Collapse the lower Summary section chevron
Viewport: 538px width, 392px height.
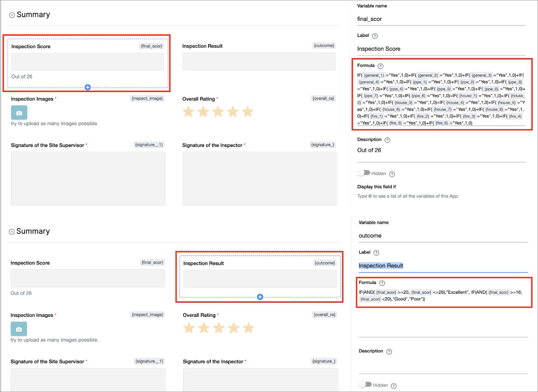click(12, 232)
